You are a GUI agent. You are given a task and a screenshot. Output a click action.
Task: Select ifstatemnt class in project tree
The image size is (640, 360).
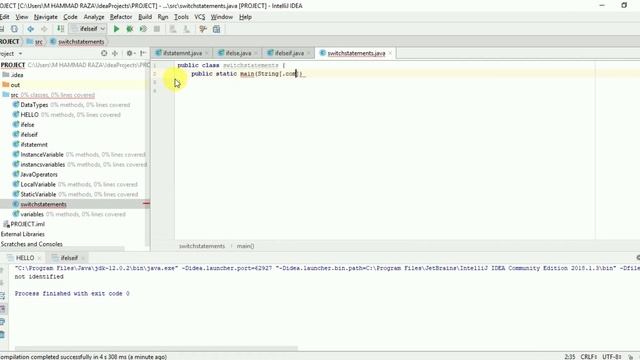point(34,144)
